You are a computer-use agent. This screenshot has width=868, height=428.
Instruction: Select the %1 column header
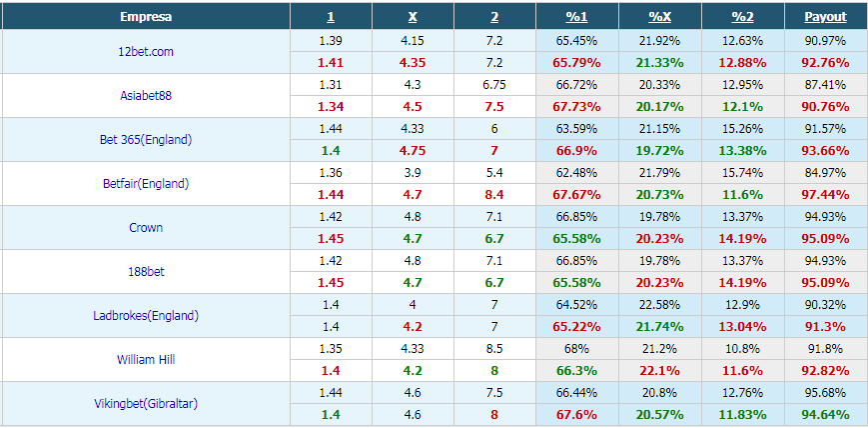click(576, 17)
